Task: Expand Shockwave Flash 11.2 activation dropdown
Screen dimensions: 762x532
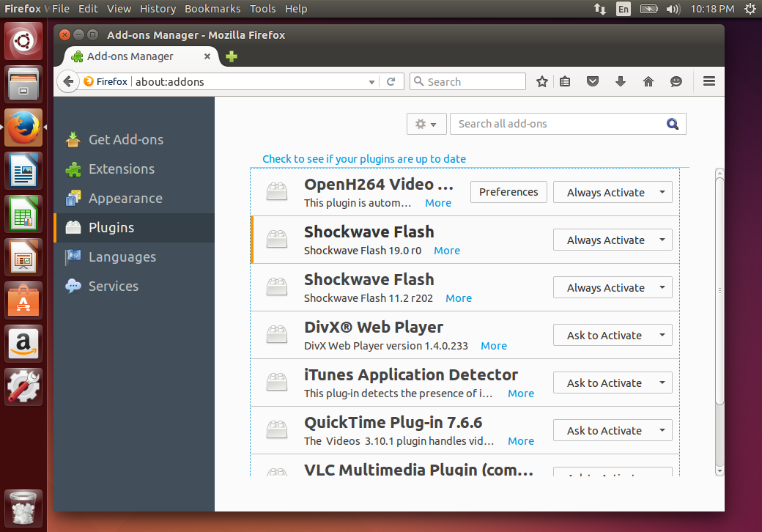Action: pos(613,288)
